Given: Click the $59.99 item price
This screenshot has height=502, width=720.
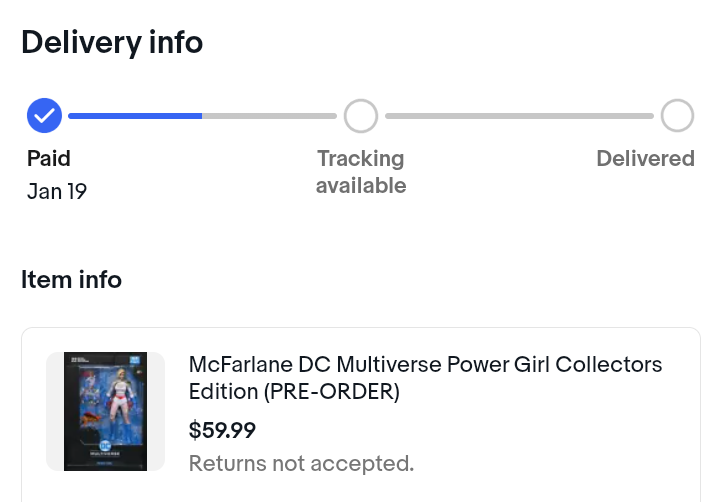Looking at the screenshot, I should (x=222, y=430).
